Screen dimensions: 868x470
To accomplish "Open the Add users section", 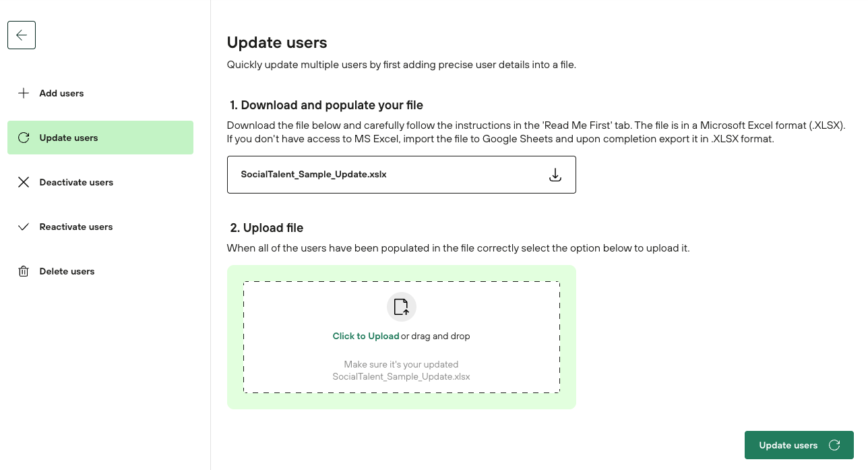I will 61,93.
